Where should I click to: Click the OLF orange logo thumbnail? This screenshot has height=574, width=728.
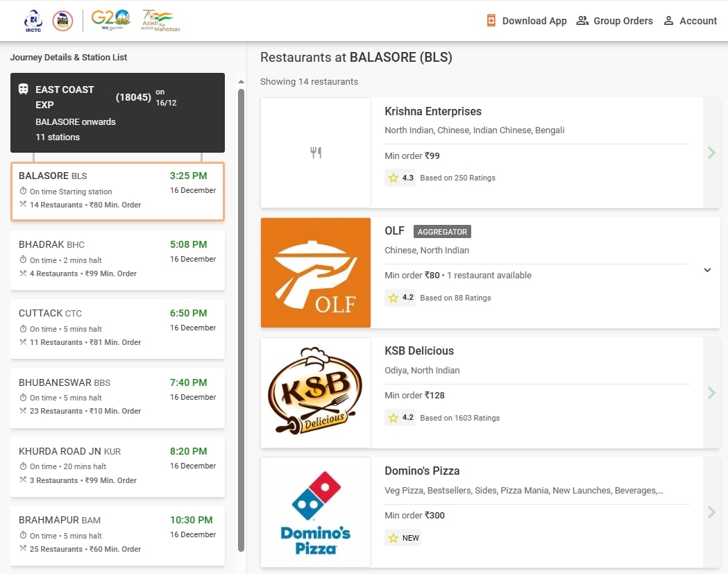coord(316,273)
